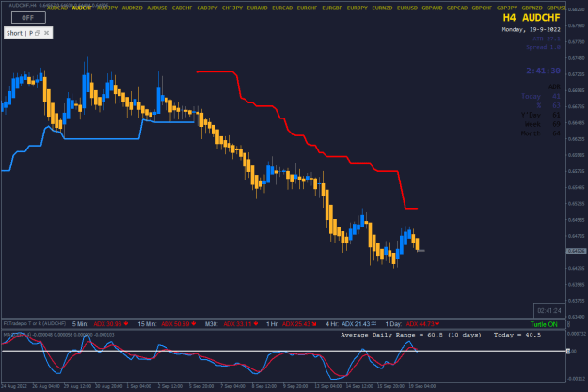Select the highlighted AUDCHF symbol
The width and height of the screenshot is (588, 392).
(x=82, y=8)
